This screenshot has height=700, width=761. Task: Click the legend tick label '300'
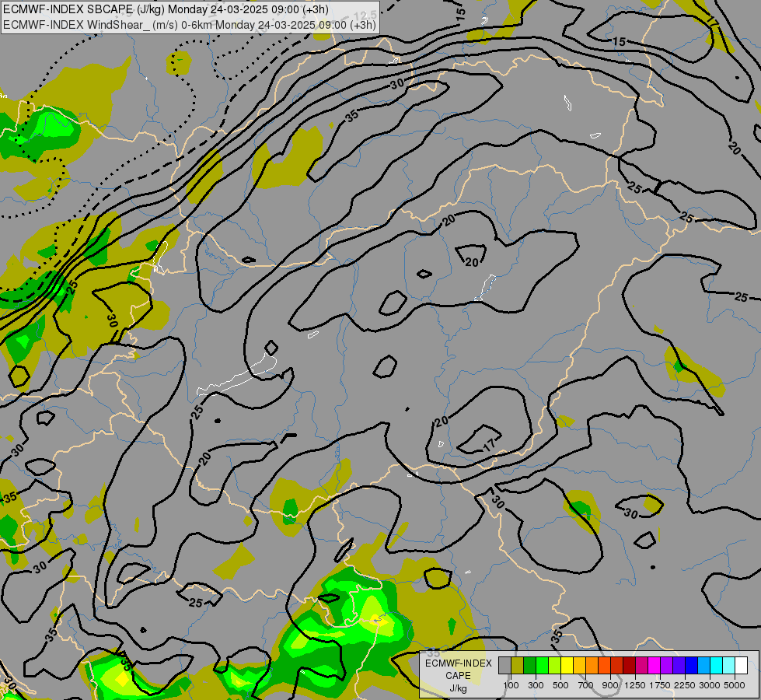click(536, 685)
